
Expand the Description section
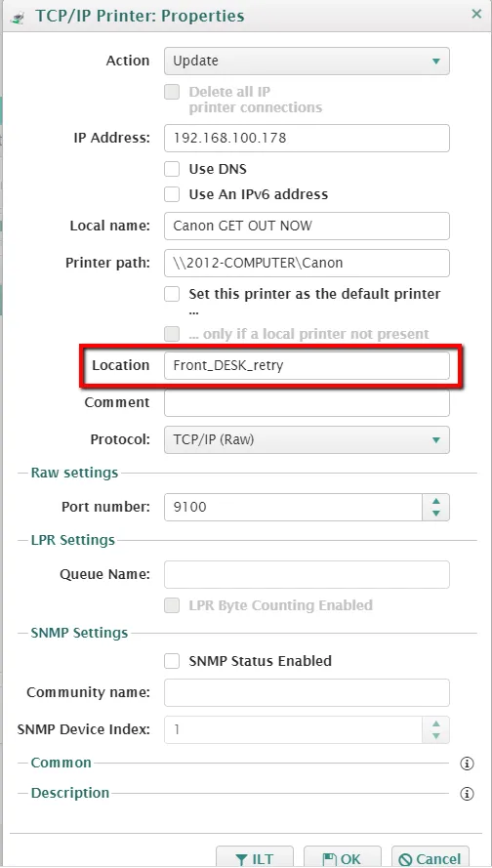pos(69,793)
